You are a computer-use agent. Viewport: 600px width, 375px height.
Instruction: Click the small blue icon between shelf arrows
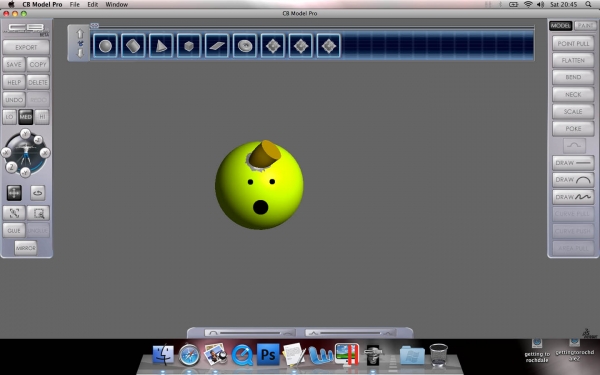click(x=80, y=43)
